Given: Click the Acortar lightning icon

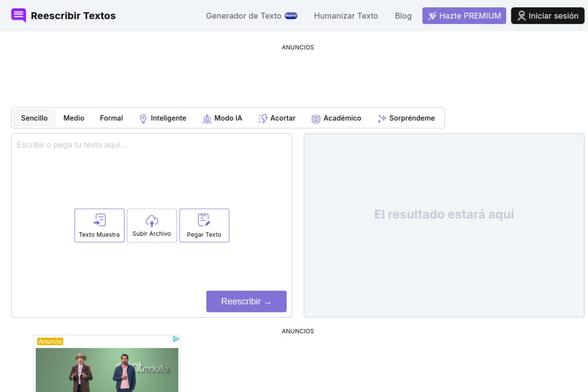Looking at the screenshot, I should click(263, 119).
